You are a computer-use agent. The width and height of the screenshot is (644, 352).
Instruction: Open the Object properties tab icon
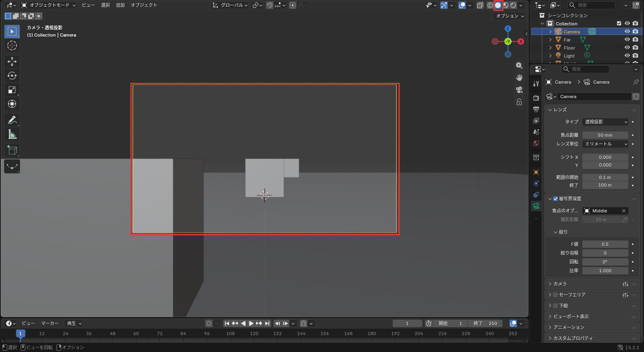coord(536,172)
